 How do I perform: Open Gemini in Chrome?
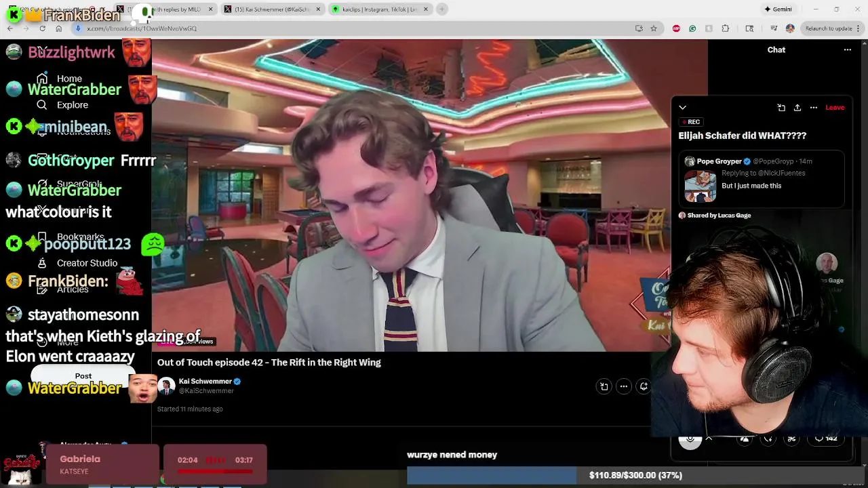coord(778,9)
